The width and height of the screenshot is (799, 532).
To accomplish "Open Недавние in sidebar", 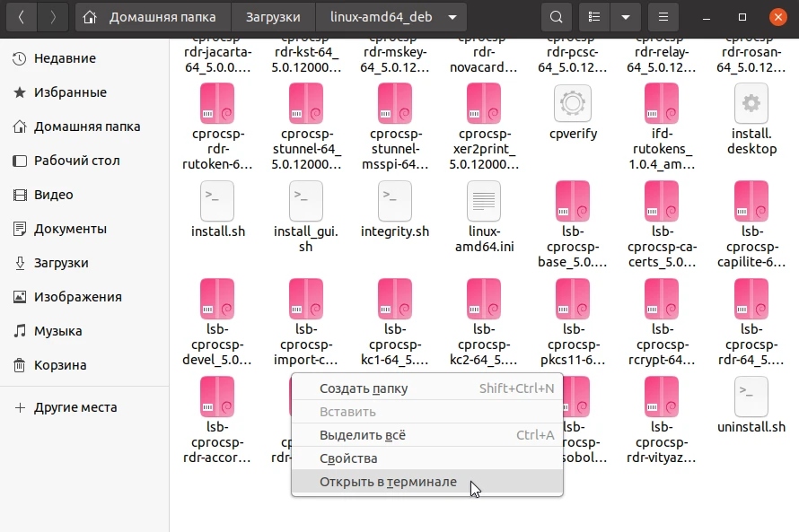I will pos(84,58).
